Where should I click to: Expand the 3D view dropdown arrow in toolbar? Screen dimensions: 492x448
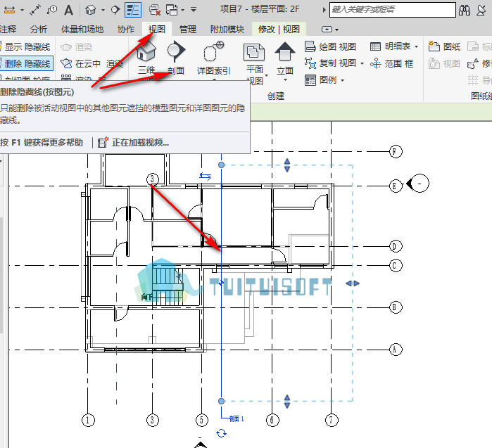point(103,10)
